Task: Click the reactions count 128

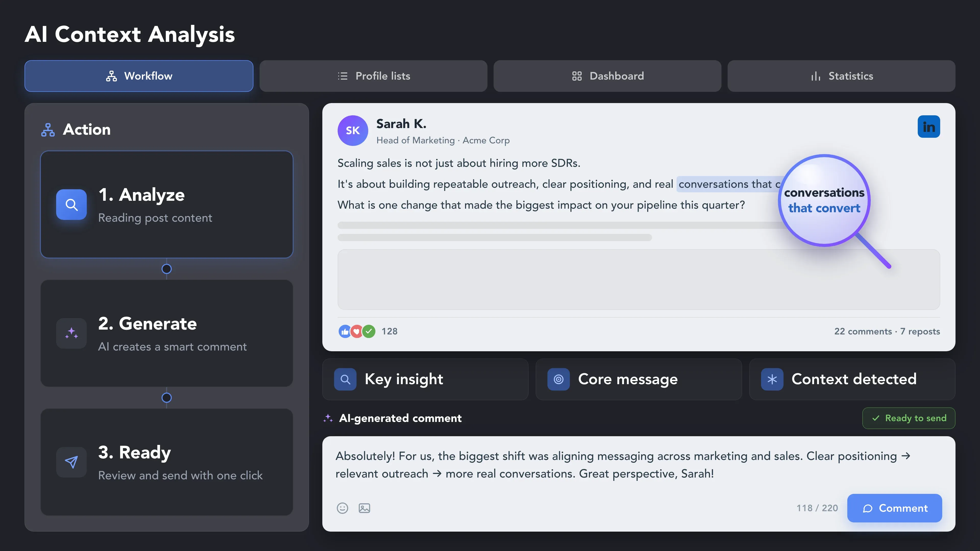Action: tap(389, 331)
